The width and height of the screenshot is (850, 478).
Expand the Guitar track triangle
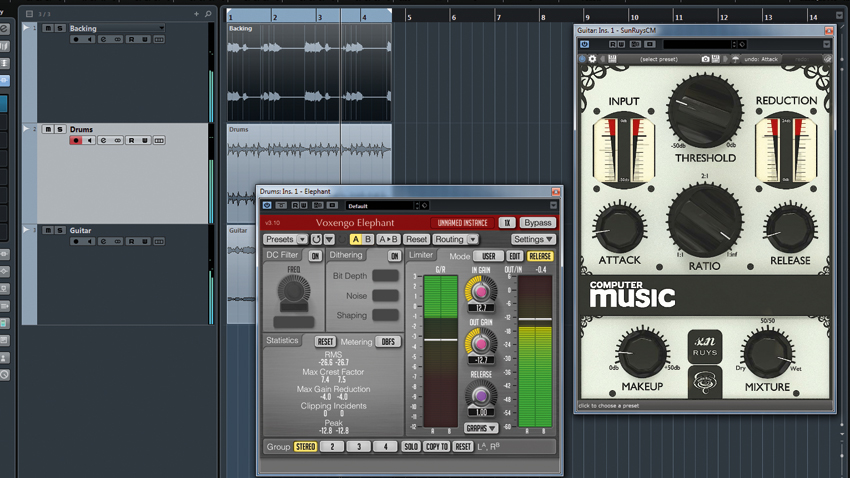(25, 230)
